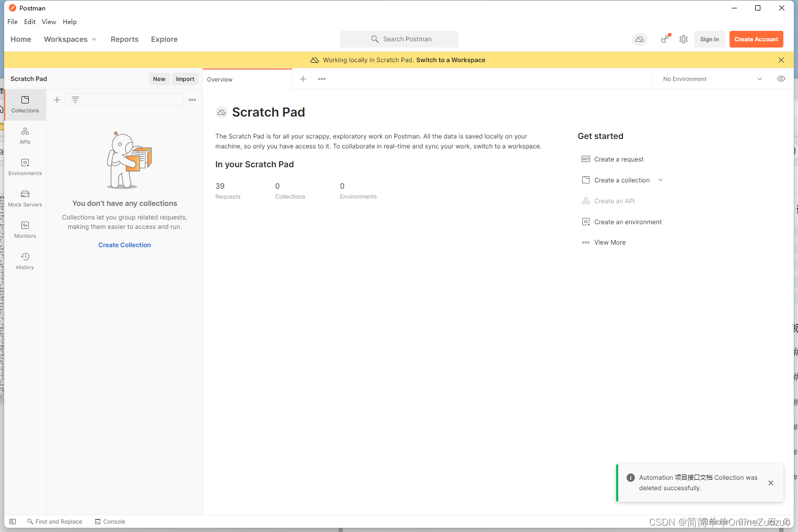
Task: Open the Environments sidebar section
Action: [x=25, y=167]
